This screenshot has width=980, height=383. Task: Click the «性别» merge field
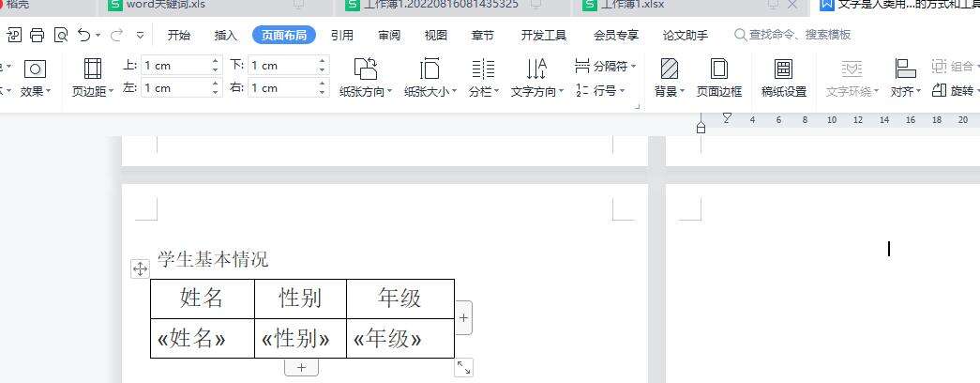[x=295, y=339]
